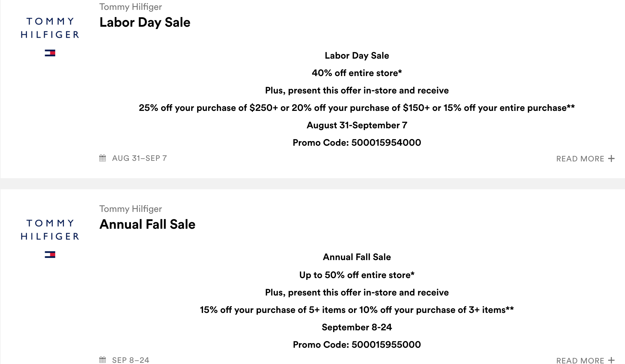Click the "September 8-24" offer line

[357, 327]
